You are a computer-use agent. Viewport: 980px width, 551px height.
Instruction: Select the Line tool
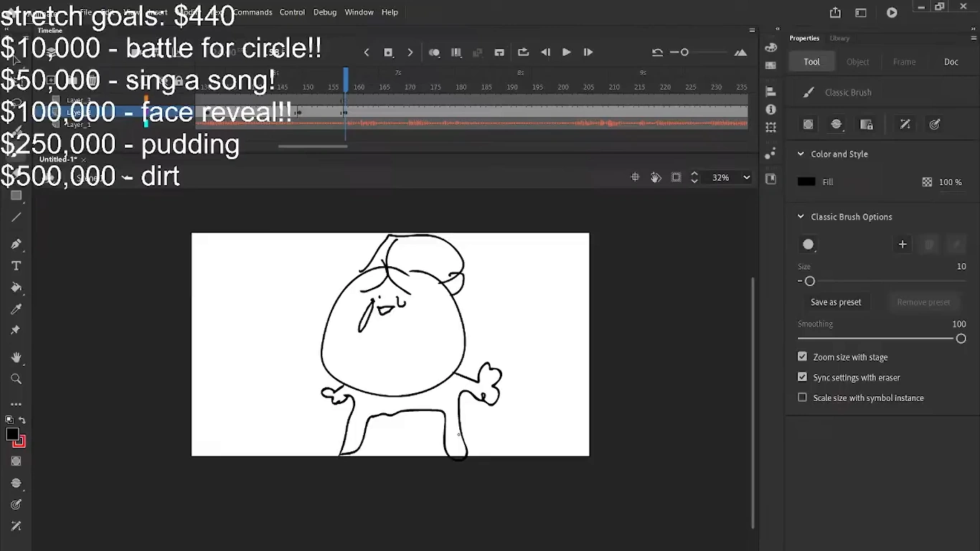tap(16, 217)
